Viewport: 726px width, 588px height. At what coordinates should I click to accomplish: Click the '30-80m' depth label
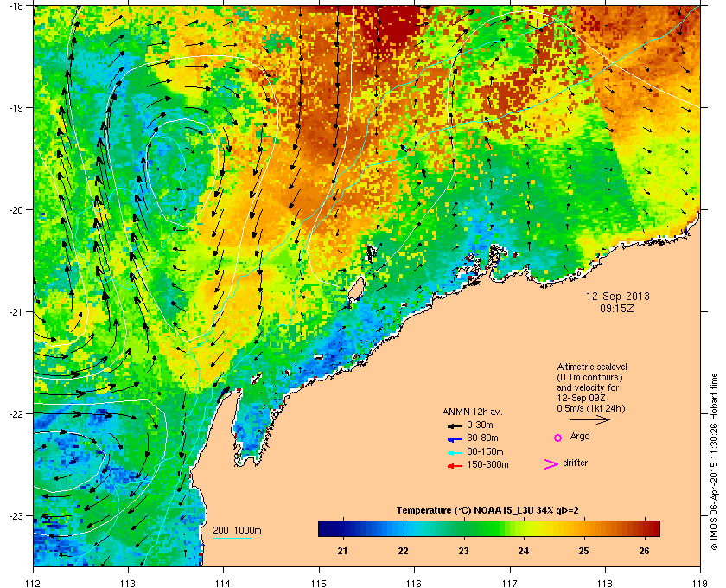click(x=482, y=438)
